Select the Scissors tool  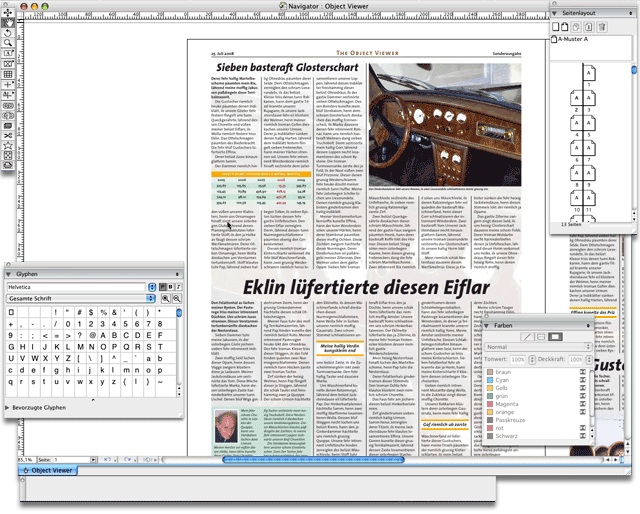8,136
